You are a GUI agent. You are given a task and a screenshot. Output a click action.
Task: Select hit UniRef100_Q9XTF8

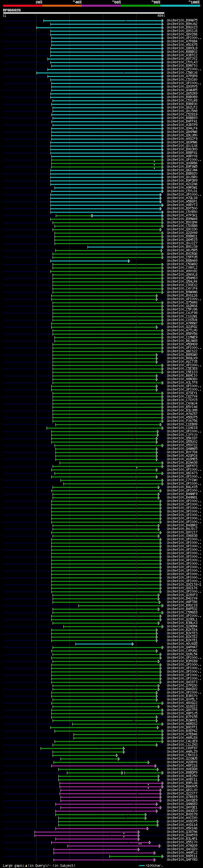[x=182, y=710]
